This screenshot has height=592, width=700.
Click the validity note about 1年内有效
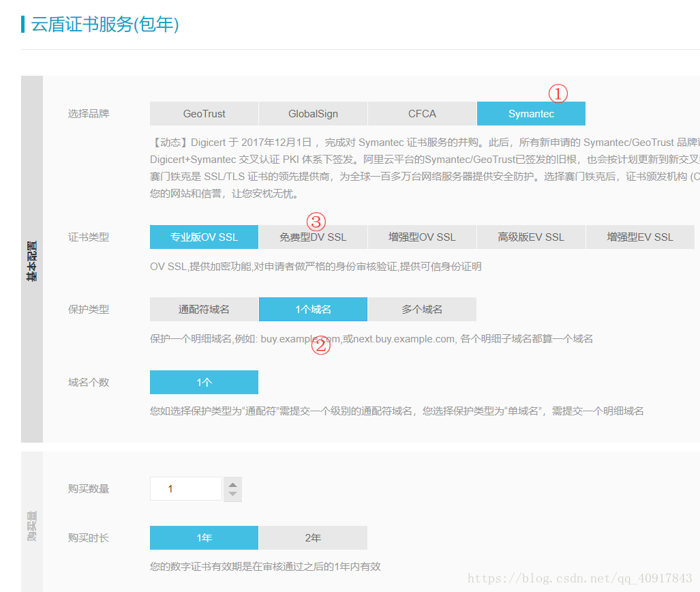(x=265, y=567)
